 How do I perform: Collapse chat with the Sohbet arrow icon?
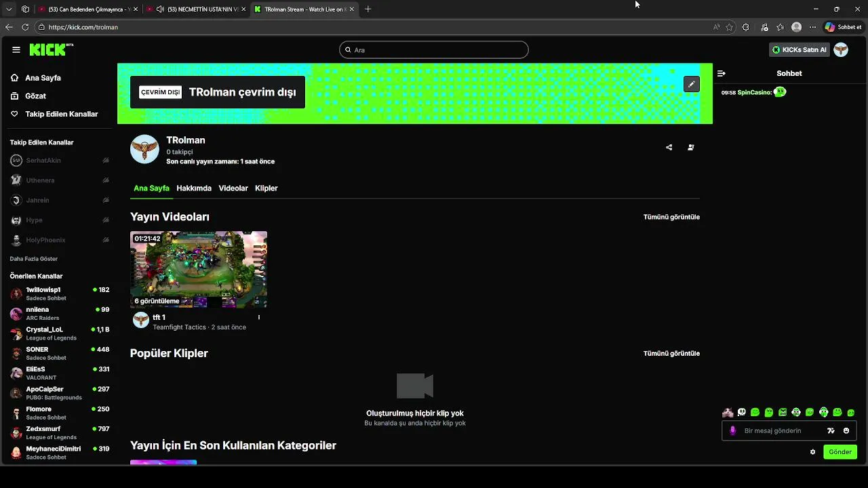722,73
